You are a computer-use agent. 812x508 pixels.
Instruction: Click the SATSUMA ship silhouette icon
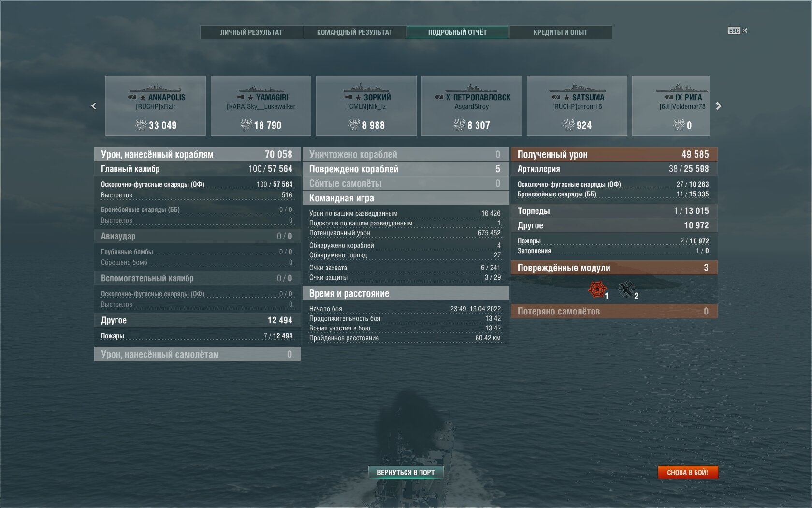click(x=577, y=88)
